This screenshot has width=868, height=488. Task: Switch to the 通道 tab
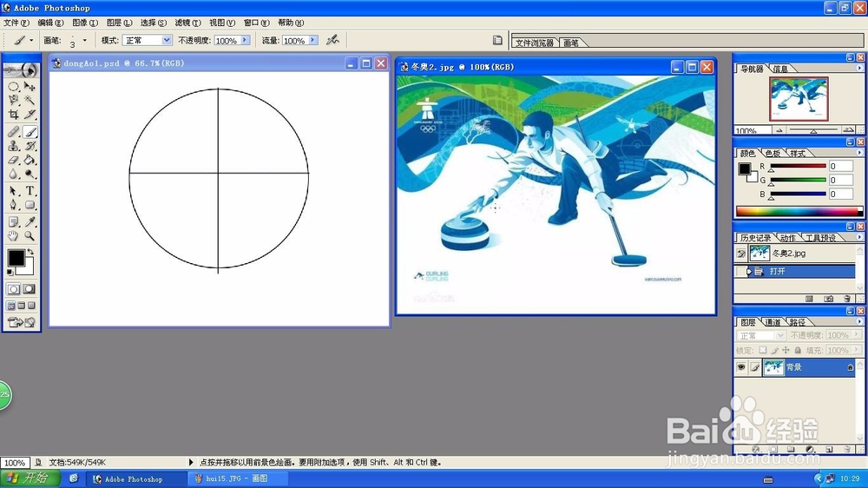click(773, 322)
